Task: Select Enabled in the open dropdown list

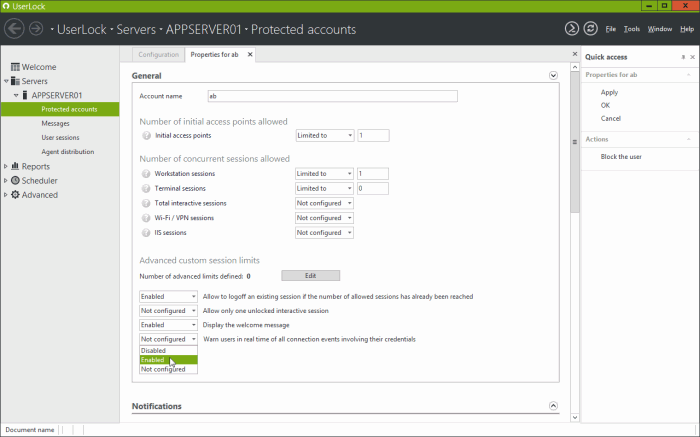Action: (x=154, y=360)
